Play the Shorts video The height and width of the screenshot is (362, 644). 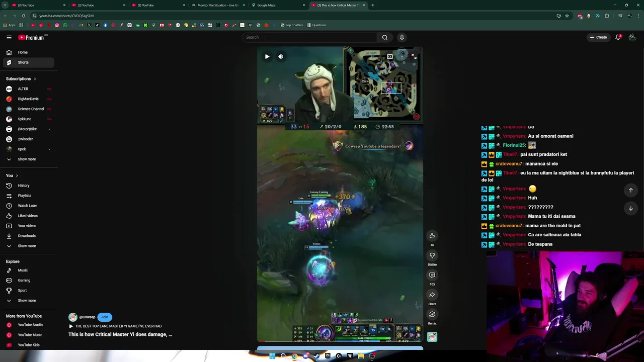coord(267,56)
